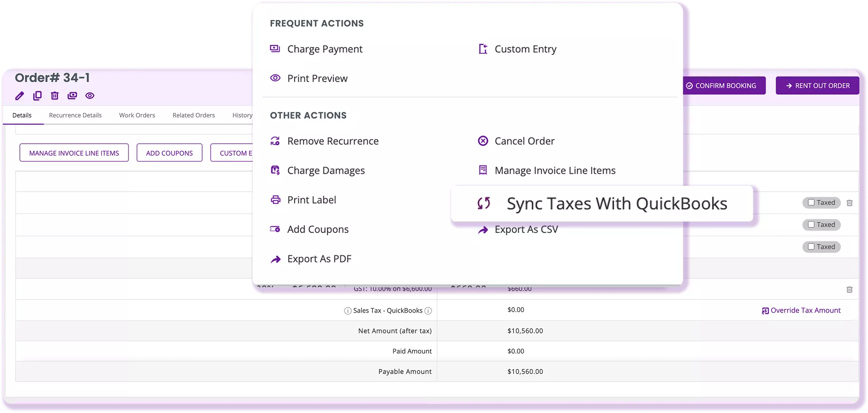Toggle the third Taxed checkbox
Image resolution: width=868 pixels, height=413 pixels.
coord(811,247)
